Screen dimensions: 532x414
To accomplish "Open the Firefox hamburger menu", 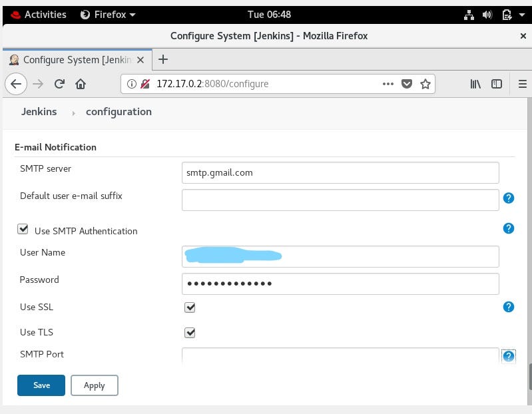I will tap(523, 84).
